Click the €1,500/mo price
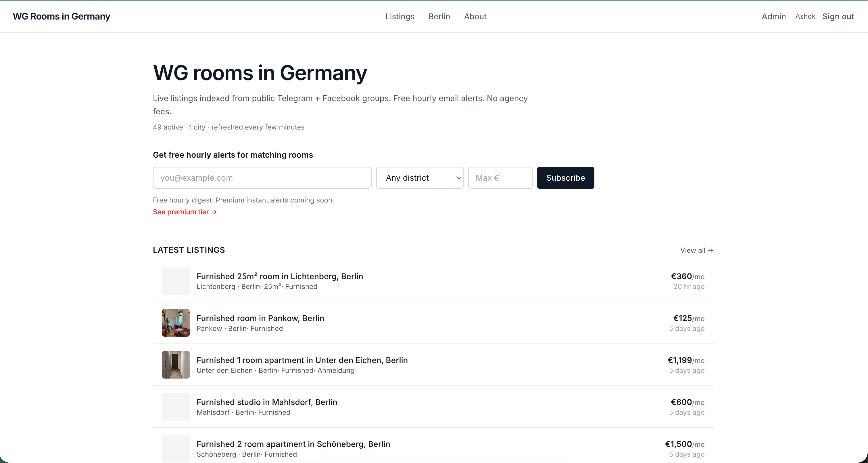Screen dimensions: 868x463 pos(685,444)
